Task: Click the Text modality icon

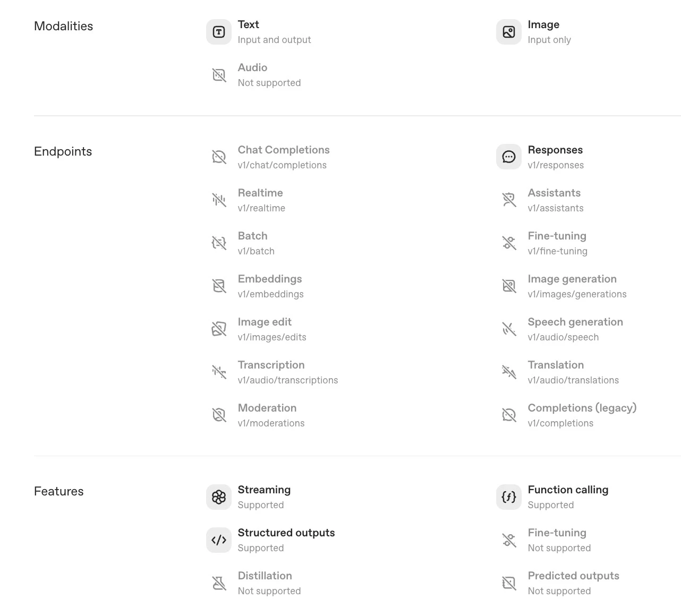Action: point(219,32)
